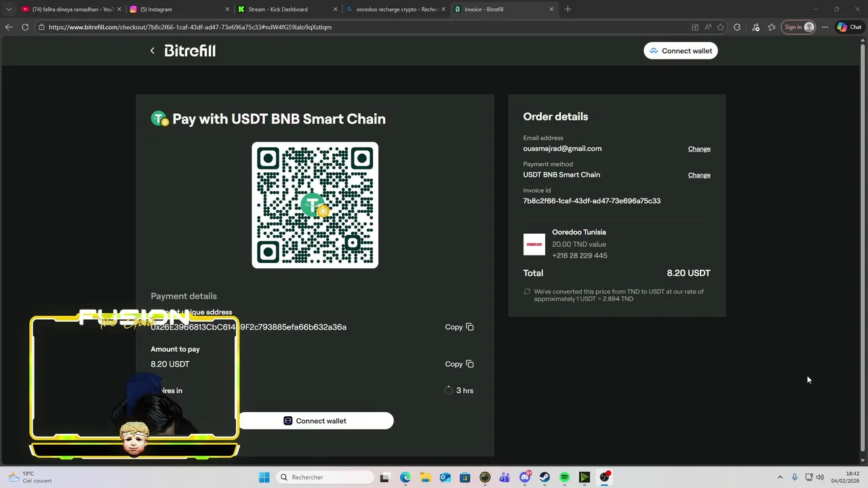Click the invoice id text 7b8c2f66-1caf-43df-ad47-73e696a75c33

[591, 201]
